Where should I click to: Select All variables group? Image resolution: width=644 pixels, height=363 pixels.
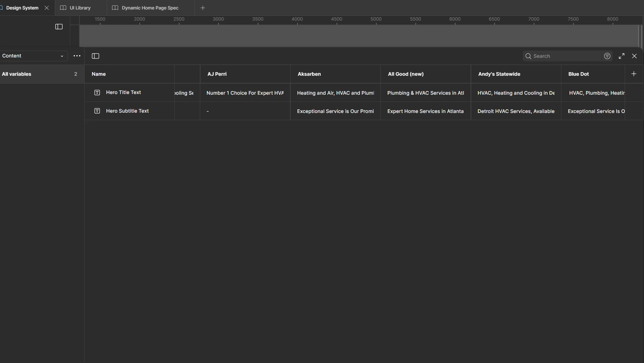(x=42, y=74)
